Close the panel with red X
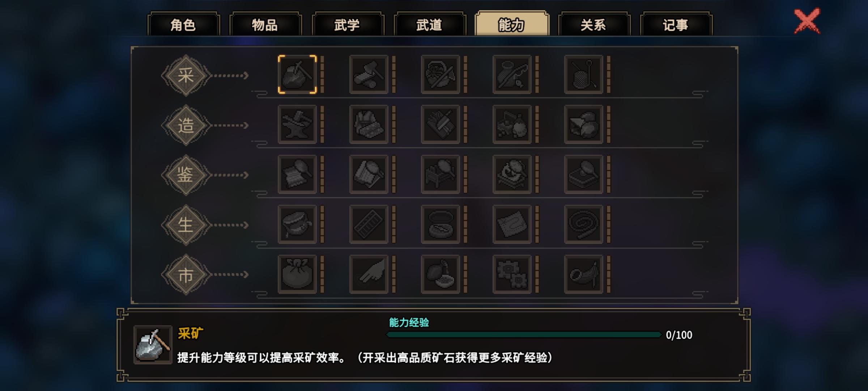Screen dimensions: 868x391 pos(807,21)
